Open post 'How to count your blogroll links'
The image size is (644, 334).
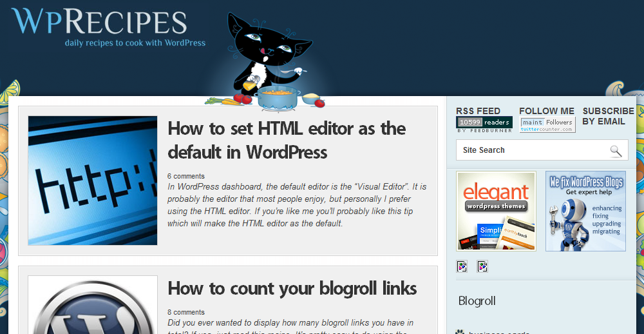pyautogui.click(x=292, y=288)
